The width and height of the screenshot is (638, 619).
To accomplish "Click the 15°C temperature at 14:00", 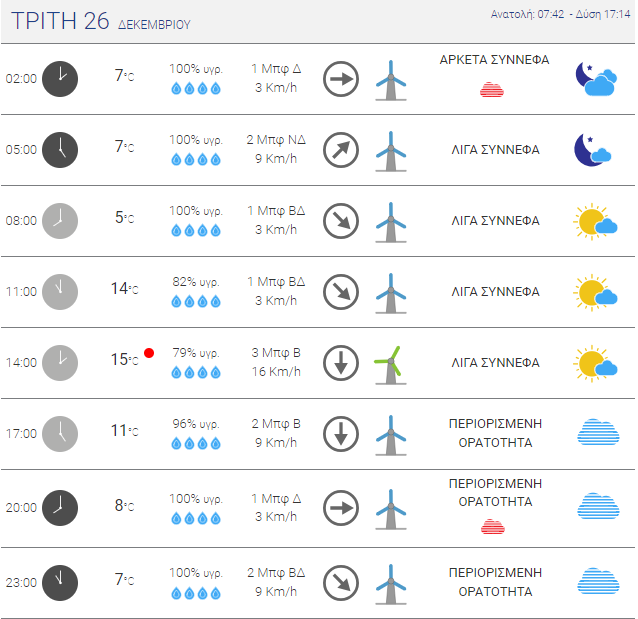I will click(124, 360).
